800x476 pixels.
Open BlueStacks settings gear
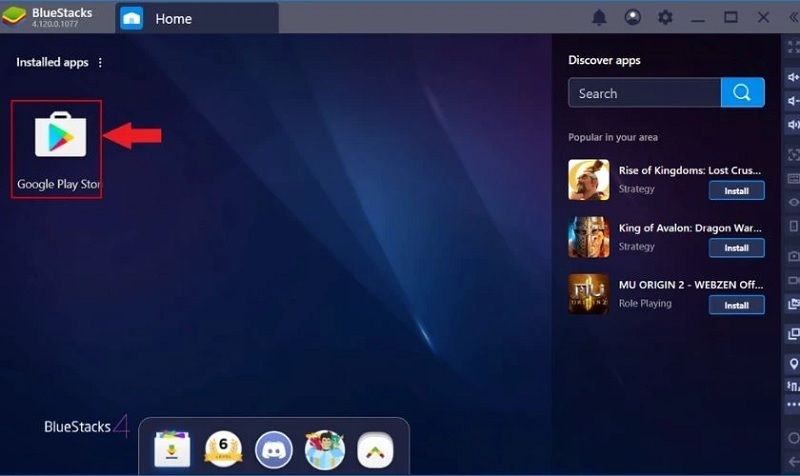coord(665,17)
